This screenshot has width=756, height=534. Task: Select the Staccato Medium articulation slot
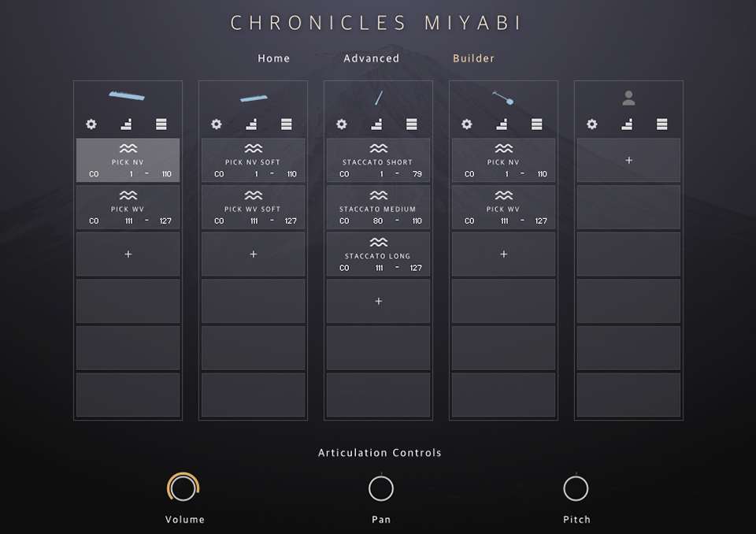click(x=379, y=207)
